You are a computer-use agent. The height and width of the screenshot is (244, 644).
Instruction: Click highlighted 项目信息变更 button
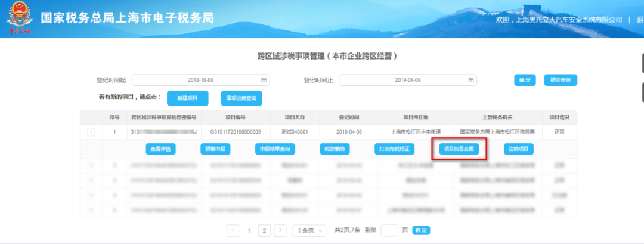pos(459,149)
